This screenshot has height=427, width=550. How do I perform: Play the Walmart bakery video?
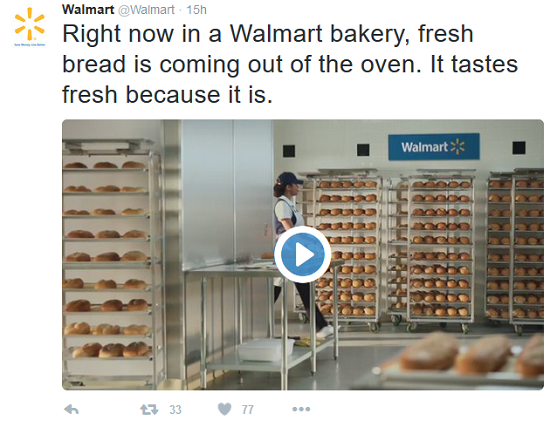pyautogui.click(x=302, y=254)
